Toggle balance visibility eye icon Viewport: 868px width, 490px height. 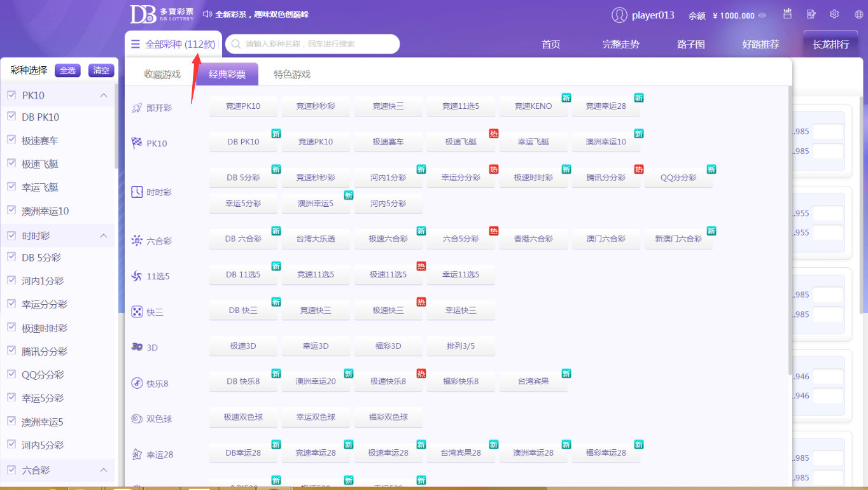762,16
